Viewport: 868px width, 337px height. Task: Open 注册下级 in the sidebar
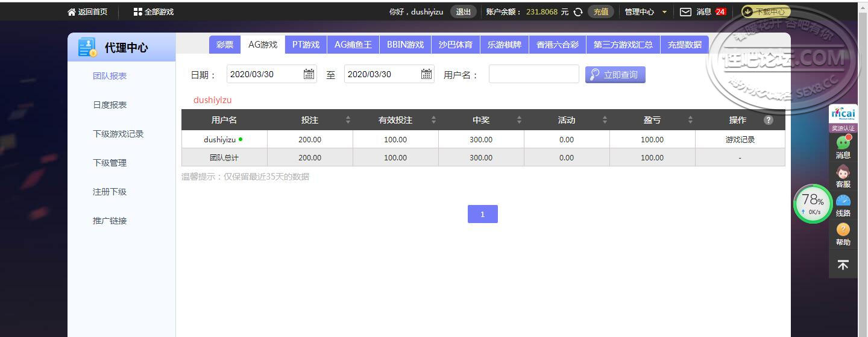(x=110, y=192)
